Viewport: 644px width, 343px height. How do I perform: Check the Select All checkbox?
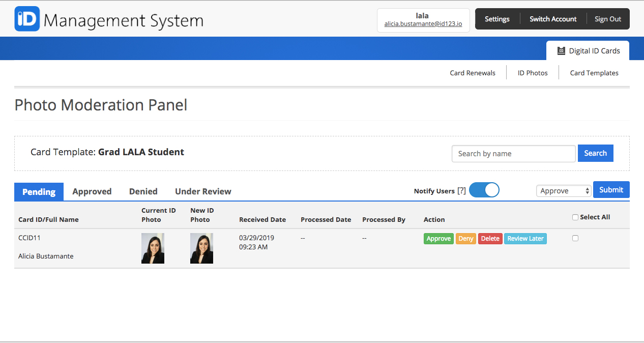(575, 217)
